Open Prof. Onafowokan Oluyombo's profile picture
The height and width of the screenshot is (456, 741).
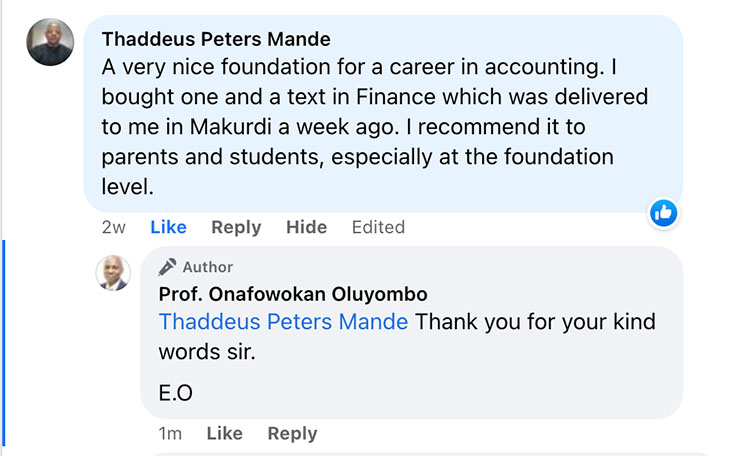113,273
